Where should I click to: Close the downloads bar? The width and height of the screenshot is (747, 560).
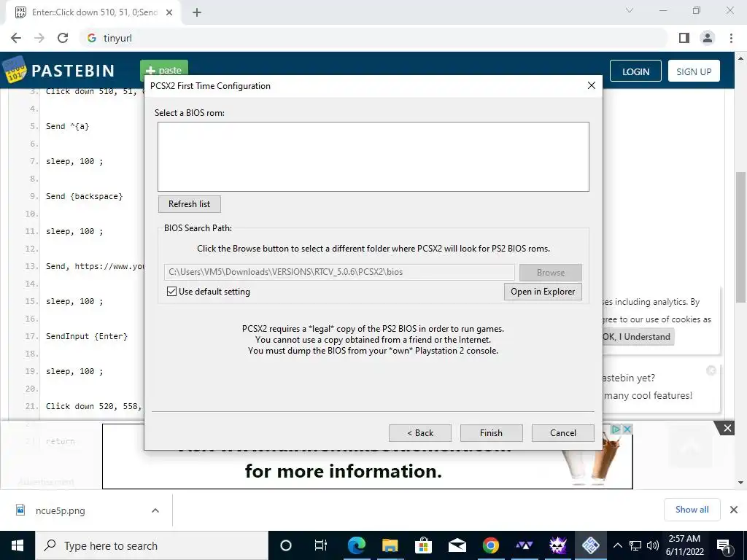[x=734, y=510]
